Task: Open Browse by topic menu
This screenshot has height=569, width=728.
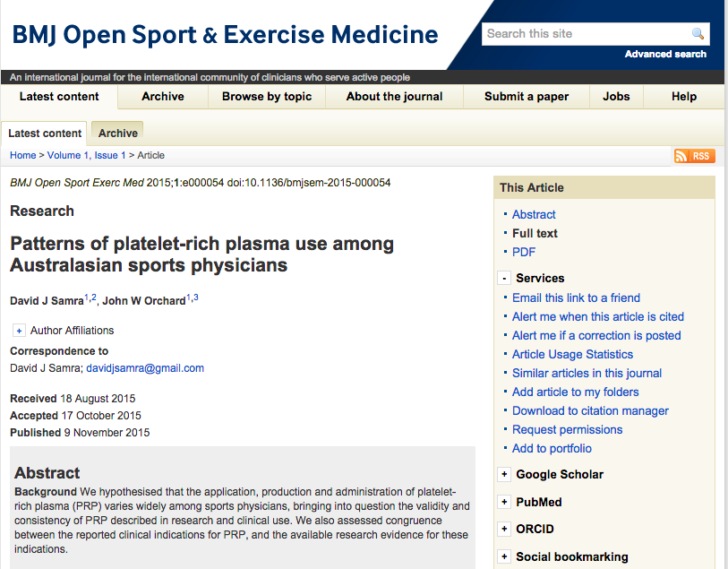Action: pos(267,97)
